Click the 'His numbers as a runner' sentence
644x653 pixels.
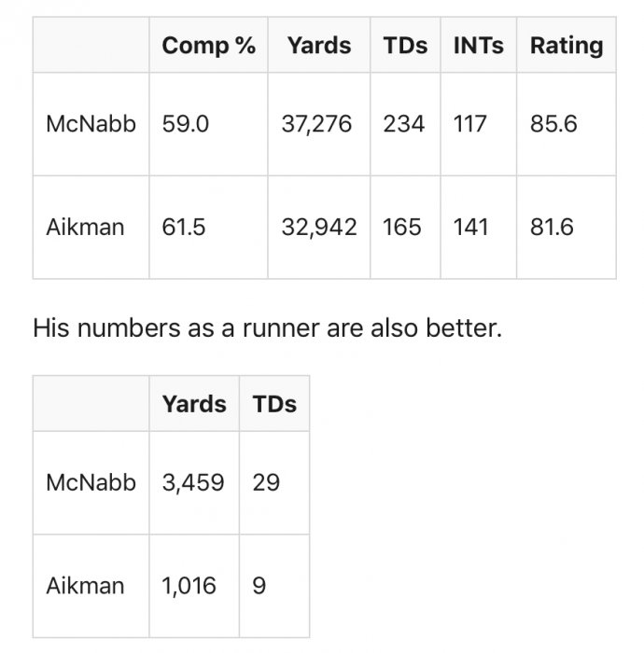click(x=268, y=328)
